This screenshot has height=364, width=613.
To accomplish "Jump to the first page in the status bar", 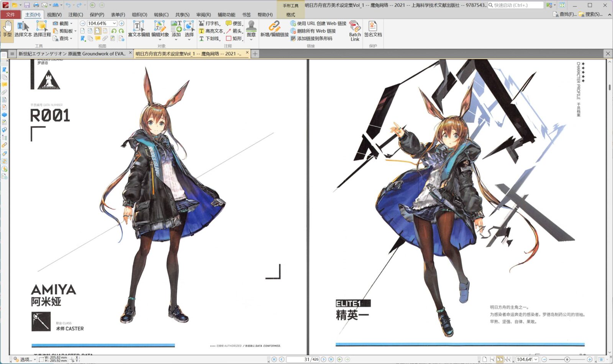I will [x=274, y=359].
